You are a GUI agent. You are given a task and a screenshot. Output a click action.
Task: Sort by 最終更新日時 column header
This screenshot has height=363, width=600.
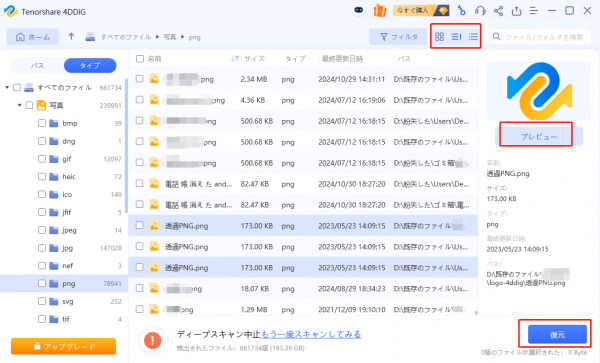click(342, 59)
